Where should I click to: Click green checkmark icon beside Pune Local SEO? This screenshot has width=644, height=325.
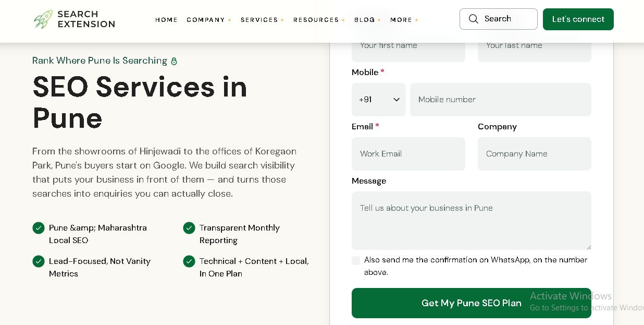pyautogui.click(x=39, y=228)
